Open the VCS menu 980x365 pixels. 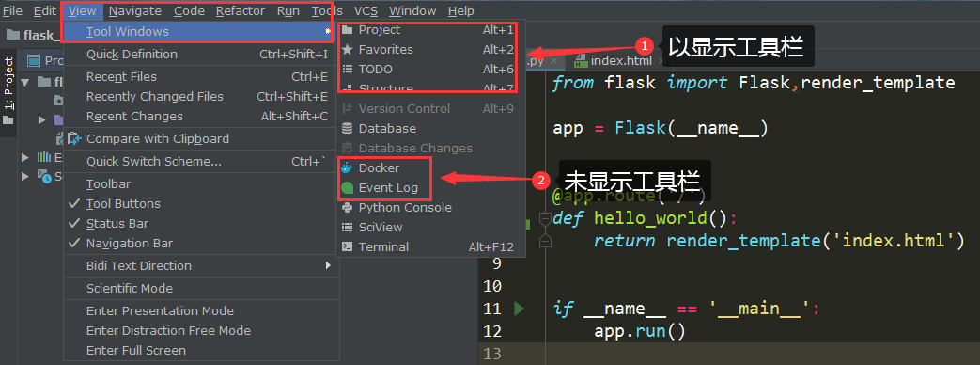pyautogui.click(x=366, y=10)
